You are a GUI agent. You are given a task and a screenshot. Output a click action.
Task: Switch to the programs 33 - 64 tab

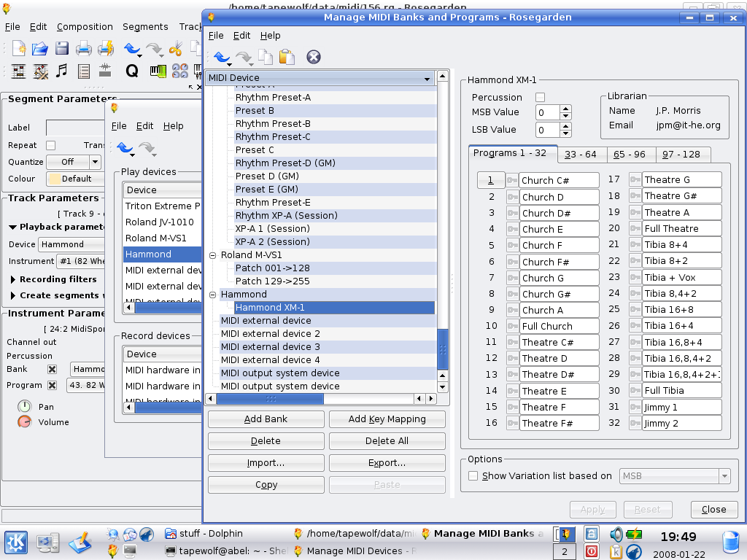click(580, 155)
